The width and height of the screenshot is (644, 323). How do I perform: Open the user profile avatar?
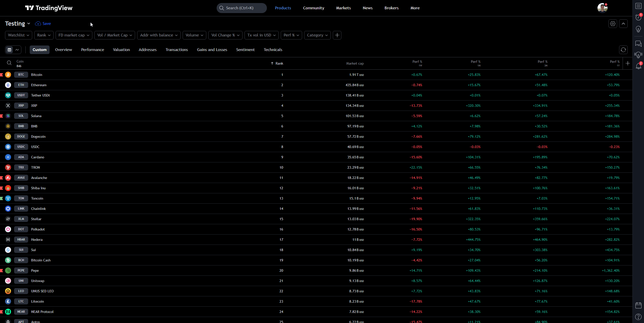[602, 8]
